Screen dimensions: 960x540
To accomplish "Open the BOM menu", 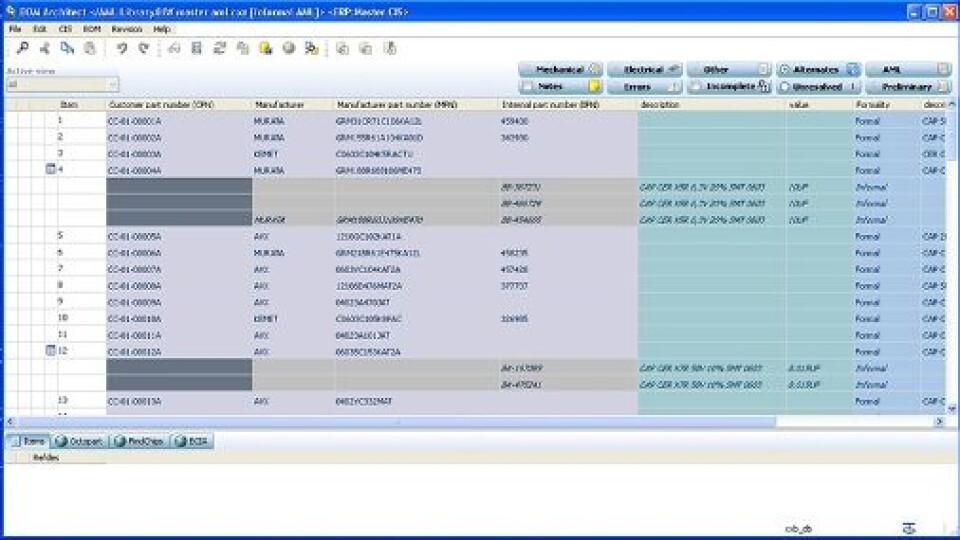I will pyautogui.click(x=92, y=29).
